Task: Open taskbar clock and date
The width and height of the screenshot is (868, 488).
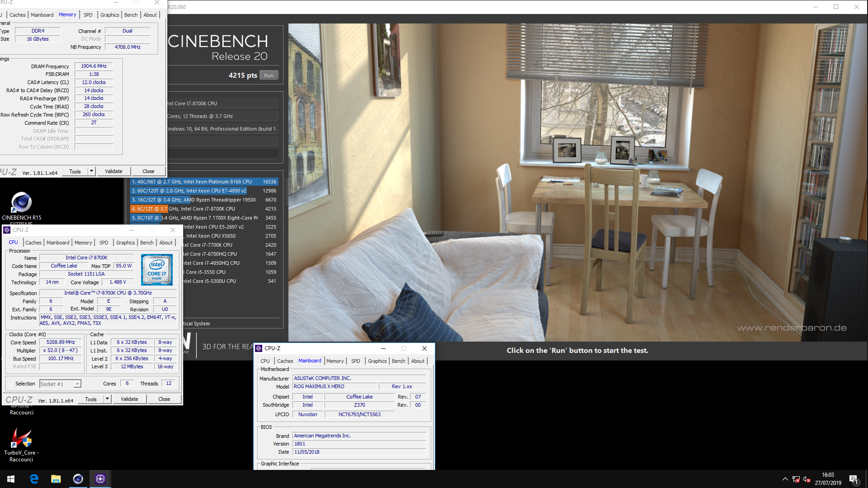Action: (828, 479)
